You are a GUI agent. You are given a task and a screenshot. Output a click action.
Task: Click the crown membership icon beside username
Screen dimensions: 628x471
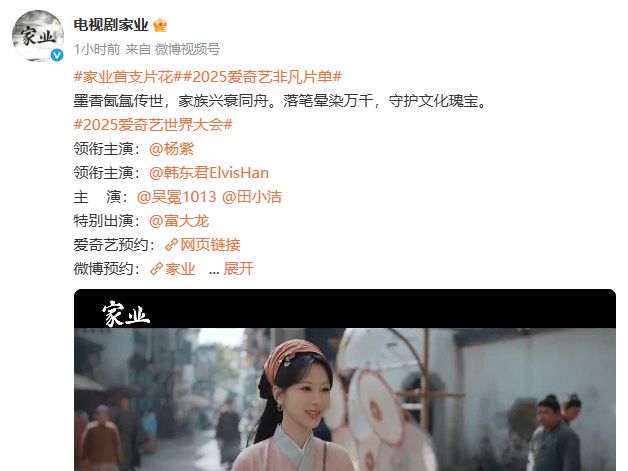tap(160, 25)
